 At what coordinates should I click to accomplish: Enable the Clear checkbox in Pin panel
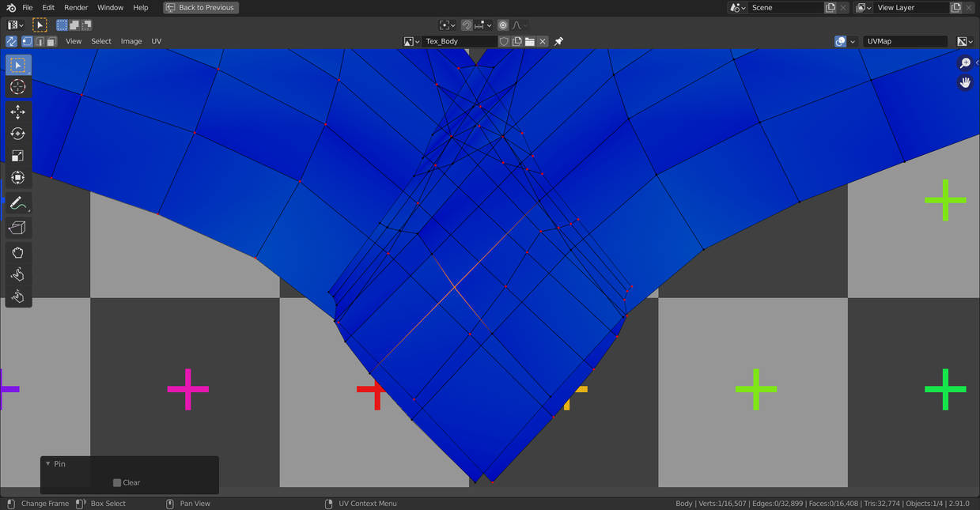coord(117,482)
